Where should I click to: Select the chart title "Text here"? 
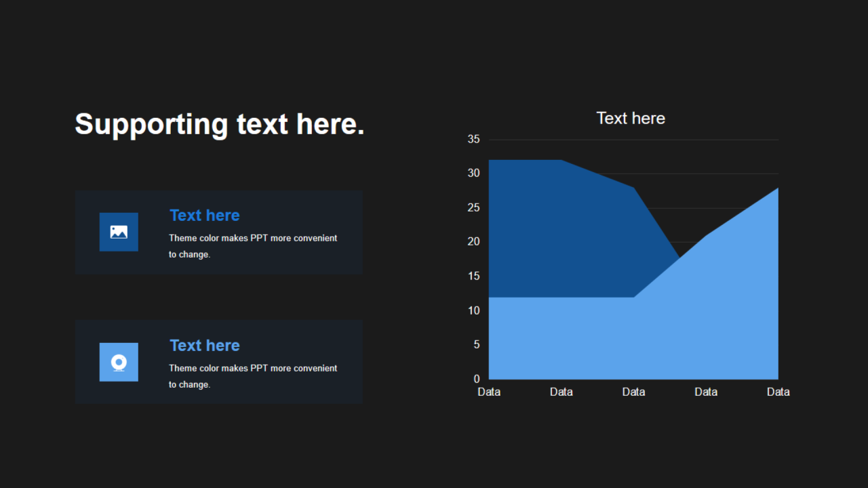[631, 119]
